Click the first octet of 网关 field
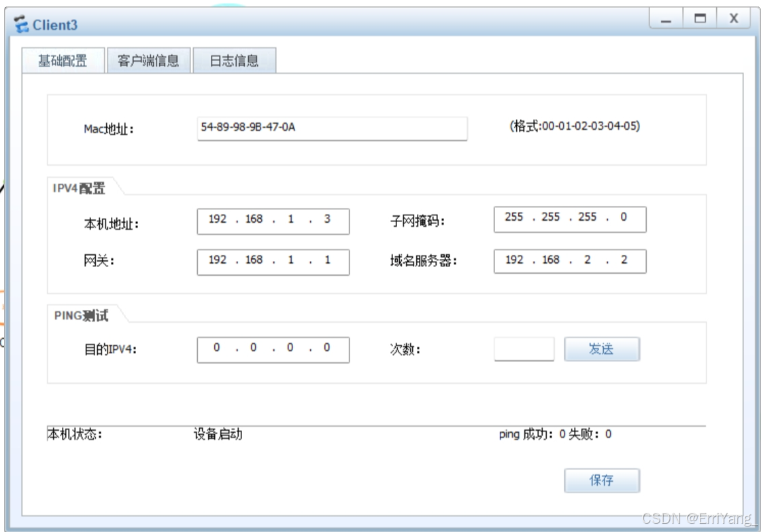 218,260
